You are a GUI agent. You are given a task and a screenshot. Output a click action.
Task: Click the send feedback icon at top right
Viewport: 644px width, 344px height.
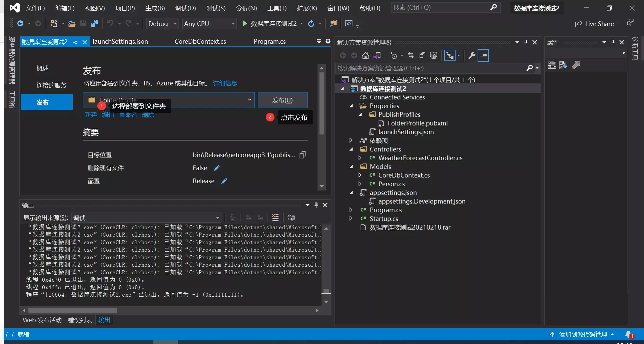click(630, 23)
